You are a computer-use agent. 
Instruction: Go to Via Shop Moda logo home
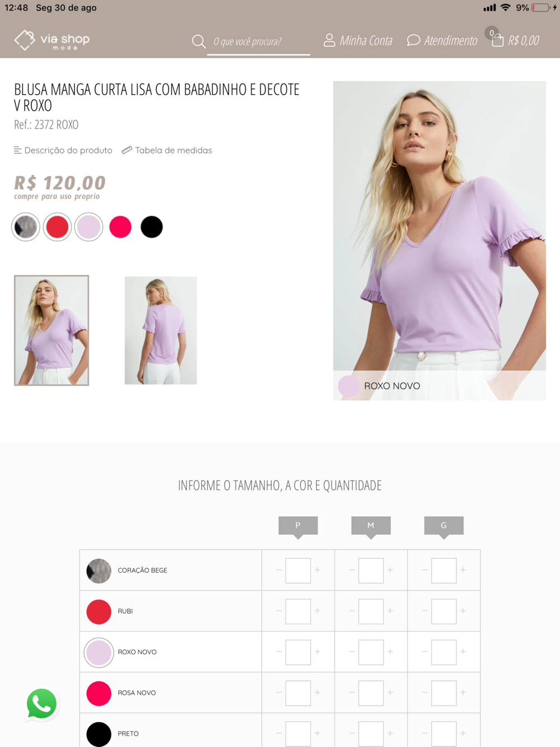[52, 40]
